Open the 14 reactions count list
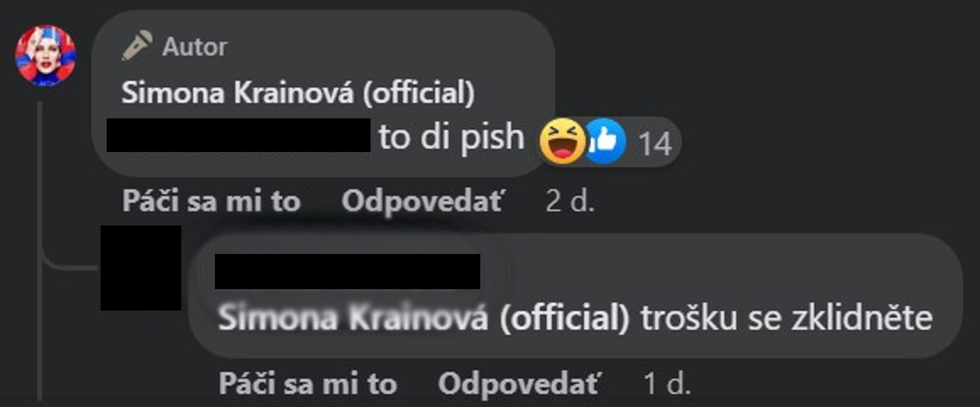This screenshot has height=407, width=980. (655, 144)
